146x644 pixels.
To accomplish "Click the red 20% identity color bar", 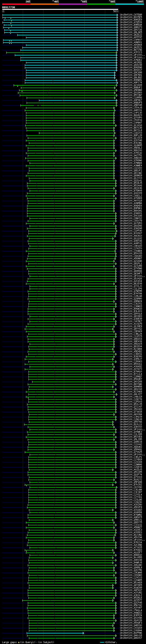I will [x=16, y=4].
